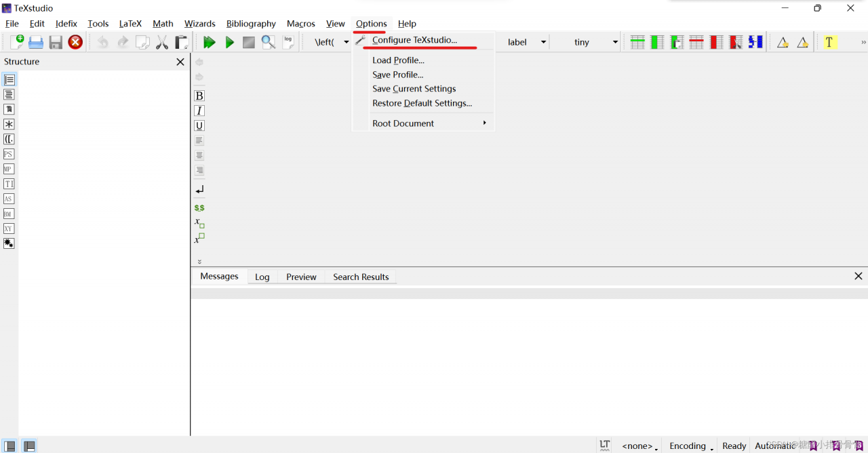The height and width of the screenshot is (453, 868).
Task: Apply bold using the B icon
Action: [x=199, y=96]
